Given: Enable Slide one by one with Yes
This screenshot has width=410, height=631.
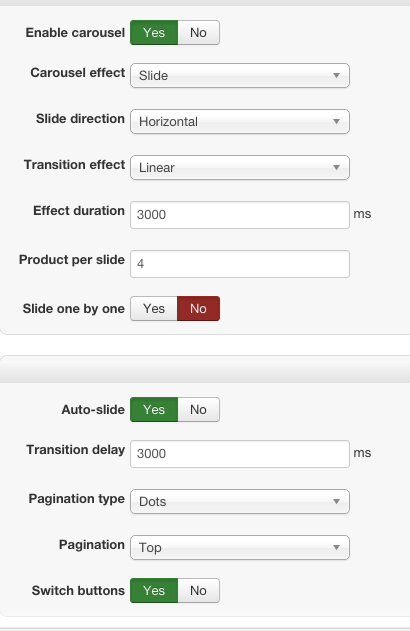Looking at the screenshot, I should click(154, 309).
